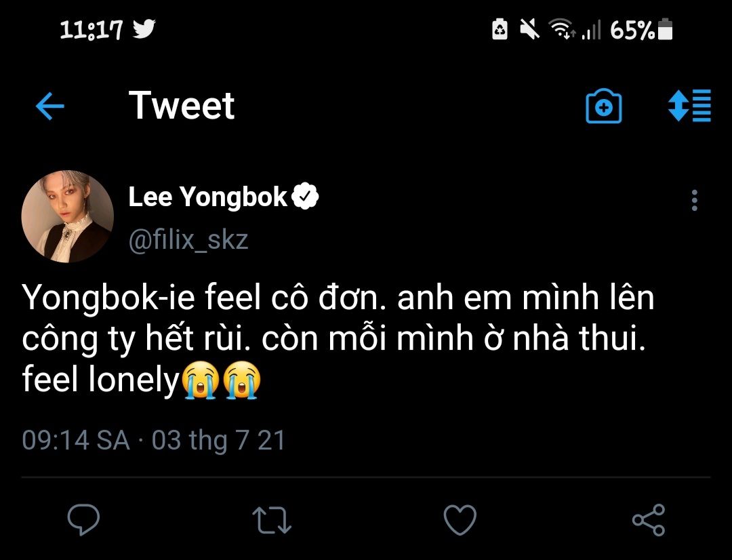The height and width of the screenshot is (560, 732).
Task: Tap the verified badge next to name
Action: pyautogui.click(x=306, y=197)
